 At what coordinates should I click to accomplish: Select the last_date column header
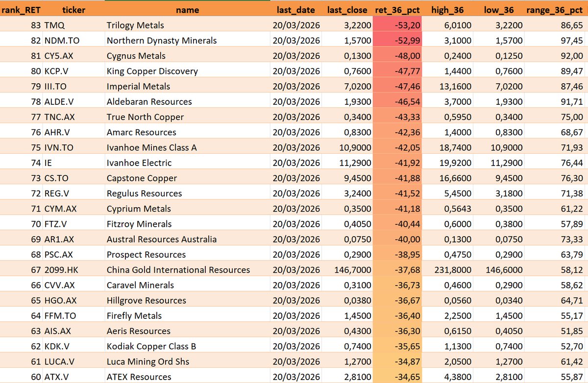tap(296, 9)
